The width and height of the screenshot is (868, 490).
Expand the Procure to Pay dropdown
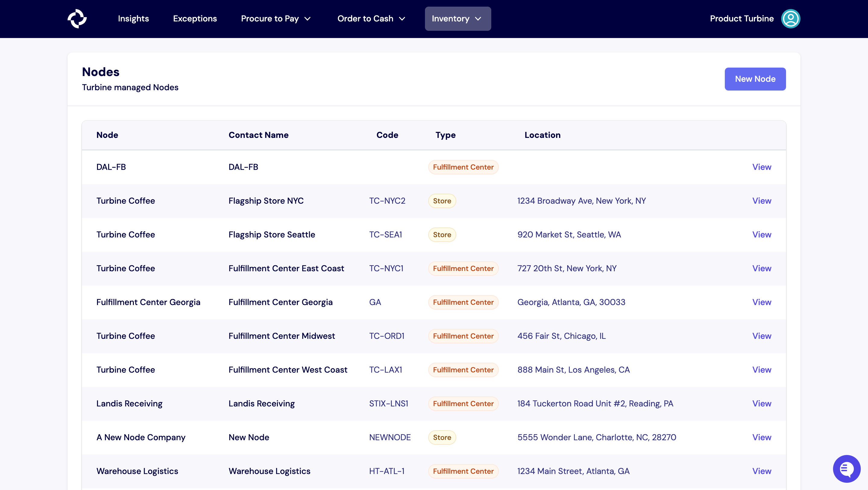coord(276,18)
